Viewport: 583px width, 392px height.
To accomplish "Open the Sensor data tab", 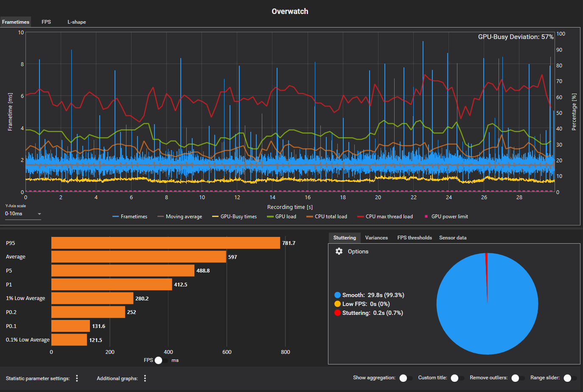I will pyautogui.click(x=453, y=238).
